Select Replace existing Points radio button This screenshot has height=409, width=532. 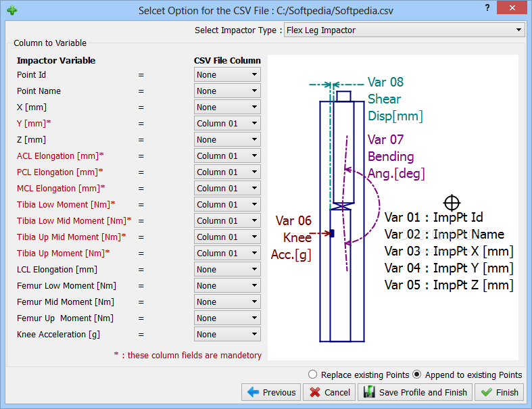pos(312,375)
